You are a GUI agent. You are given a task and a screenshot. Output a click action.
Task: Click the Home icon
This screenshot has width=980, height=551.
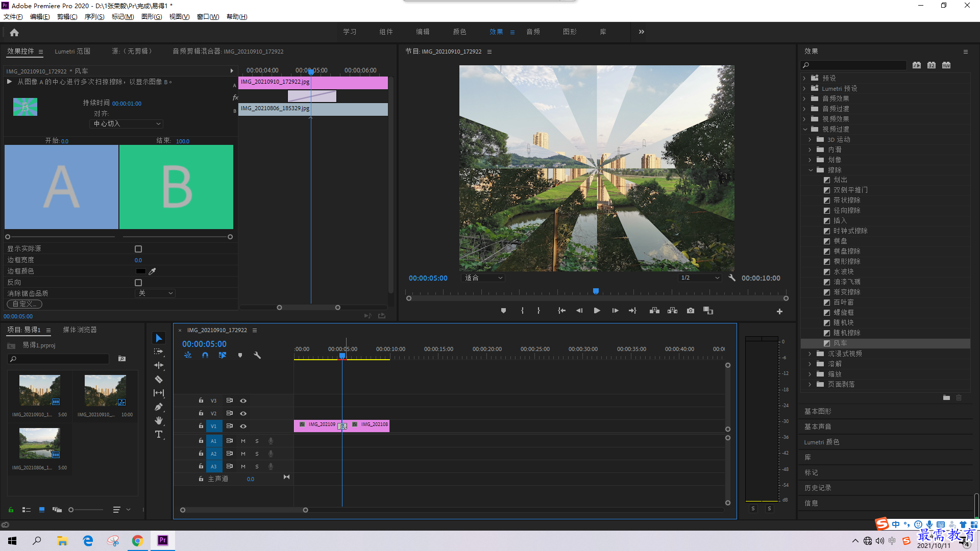coord(14,32)
